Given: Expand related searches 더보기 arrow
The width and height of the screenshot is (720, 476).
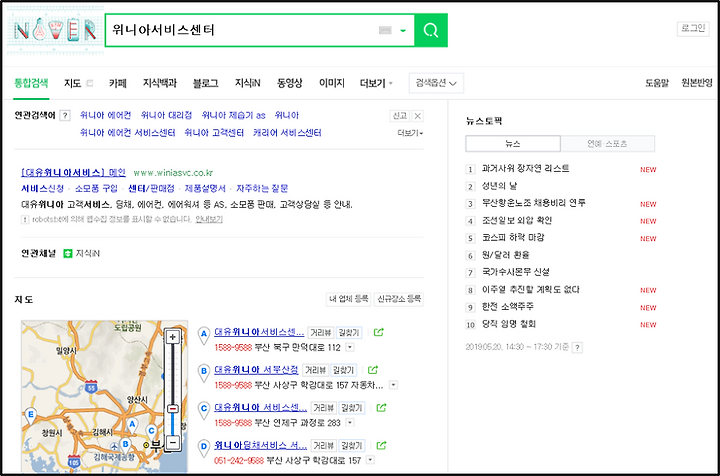Looking at the screenshot, I should [x=410, y=133].
